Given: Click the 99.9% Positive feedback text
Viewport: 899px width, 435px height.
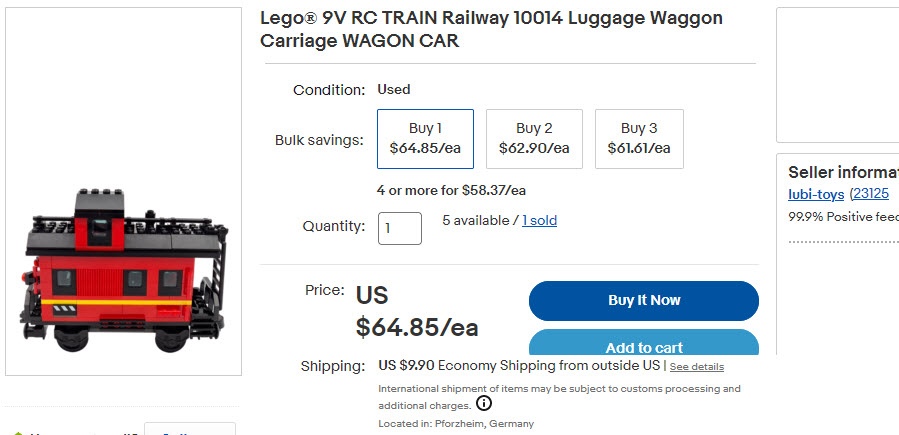Looking at the screenshot, I should (x=843, y=217).
